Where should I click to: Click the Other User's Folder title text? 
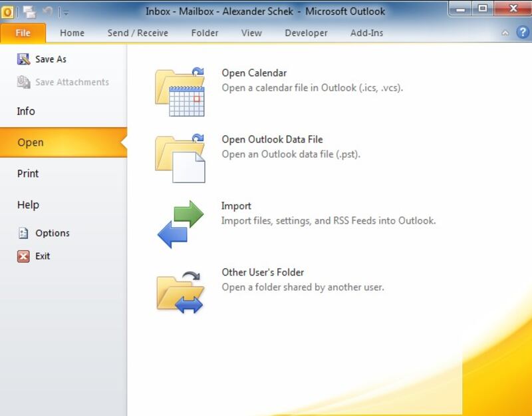click(x=263, y=272)
